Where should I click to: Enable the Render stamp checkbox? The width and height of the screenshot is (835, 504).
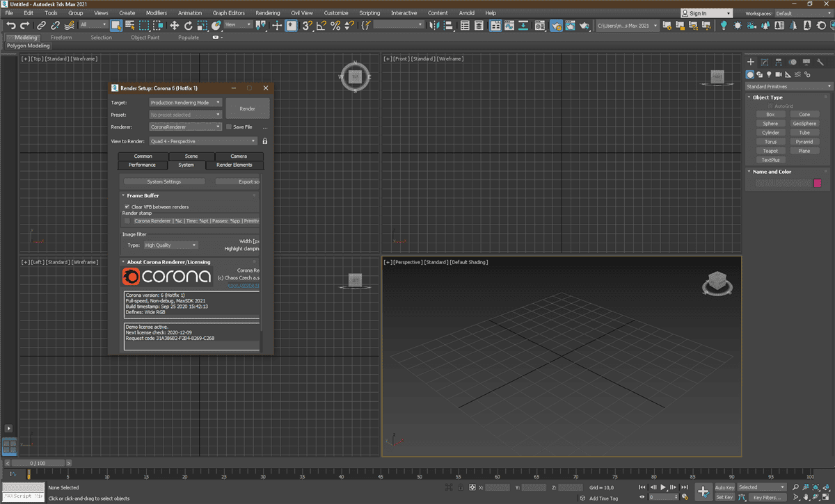pyautogui.click(x=127, y=220)
